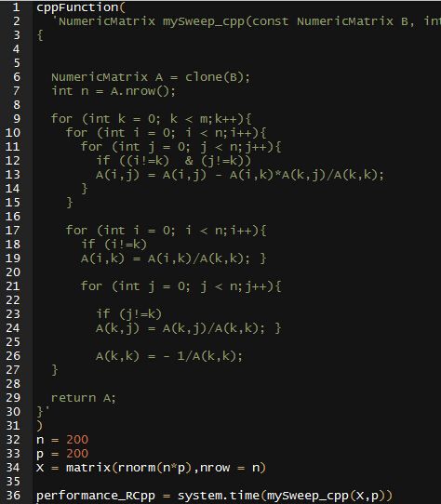The width and height of the screenshot is (441, 504).
Task: Click the A(k,k) = - 1/A(k,k) line
Action: click(169, 356)
